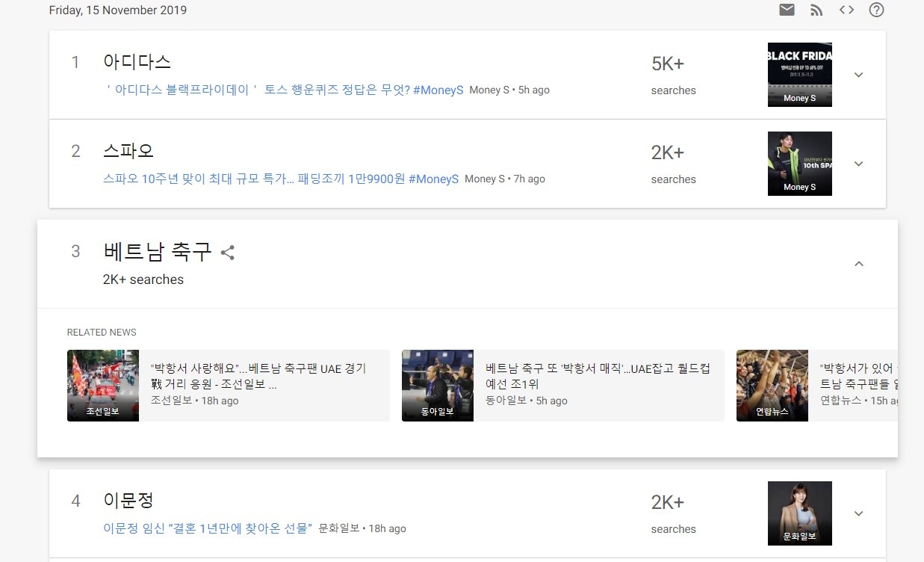Click the 아디다스 trend title
Viewport: 924px width, 562px height.
(x=137, y=62)
